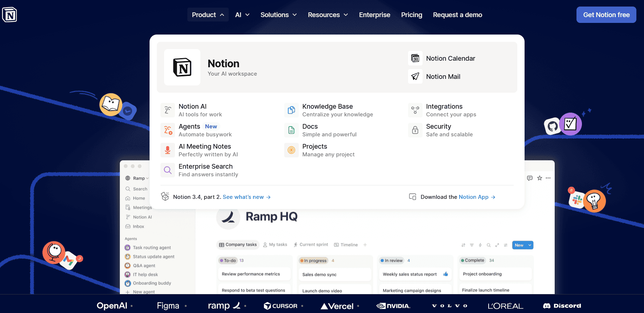
Task: Click the Ramp HQ page logo
Action: (228, 217)
